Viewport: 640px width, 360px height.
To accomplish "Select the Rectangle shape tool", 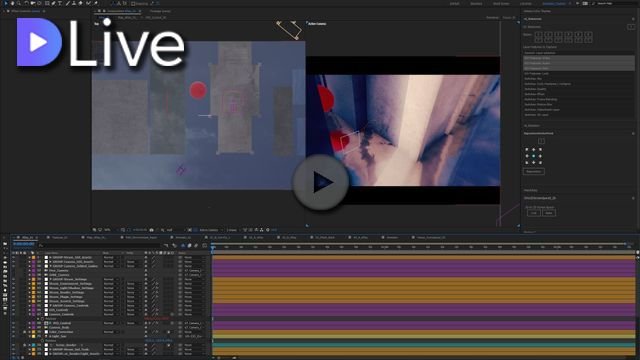I will [47, 3].
